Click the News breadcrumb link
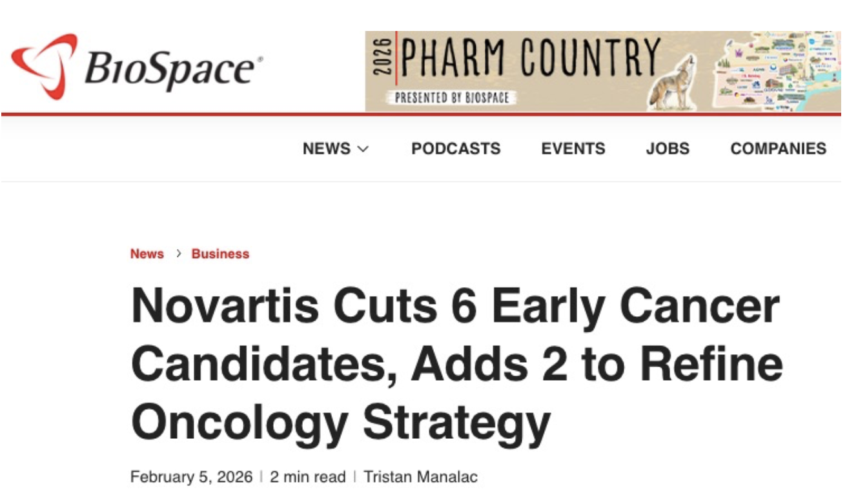The height and width of the screenshot is (504, 847). 147,254
